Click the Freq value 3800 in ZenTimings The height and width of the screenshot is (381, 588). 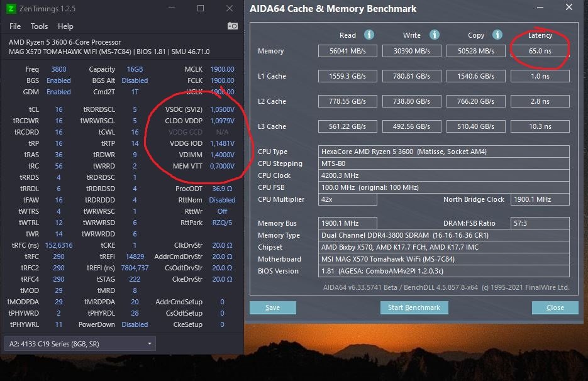pos(58,69)
